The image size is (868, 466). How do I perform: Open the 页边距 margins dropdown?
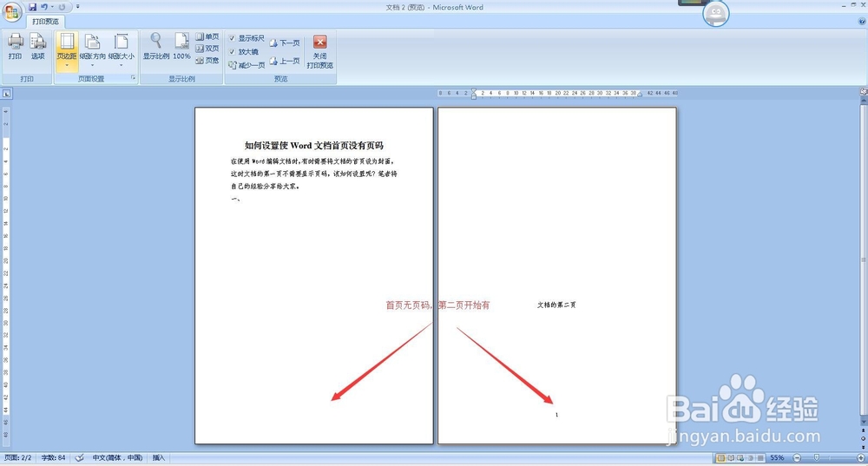(x=67, y=51)
